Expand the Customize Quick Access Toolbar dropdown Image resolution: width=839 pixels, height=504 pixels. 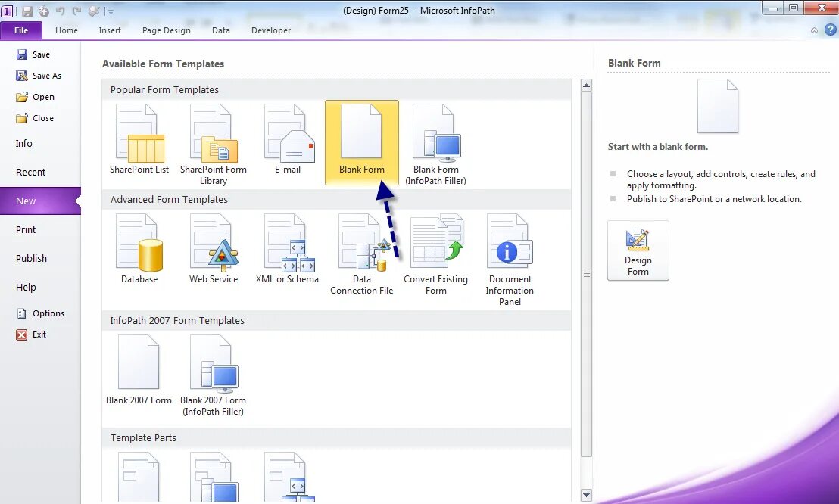(x=111, y=11)
